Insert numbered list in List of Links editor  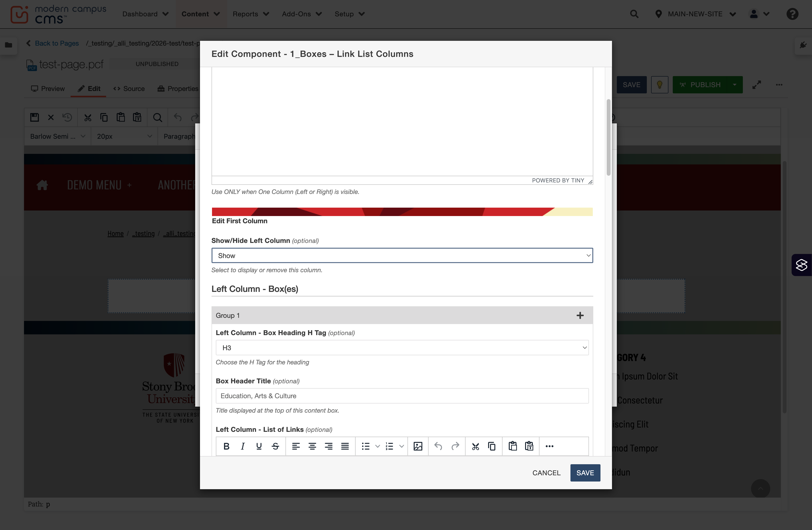[390, 446]
